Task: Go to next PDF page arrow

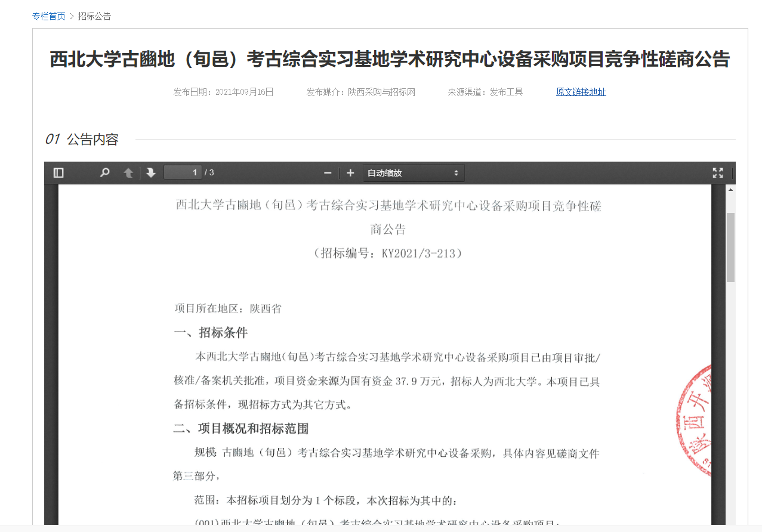Action: [x=151, y=173]
